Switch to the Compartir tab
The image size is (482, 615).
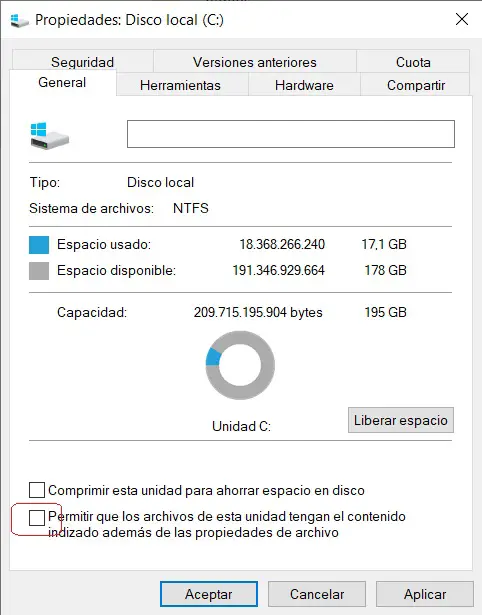(x=416, y=85)
